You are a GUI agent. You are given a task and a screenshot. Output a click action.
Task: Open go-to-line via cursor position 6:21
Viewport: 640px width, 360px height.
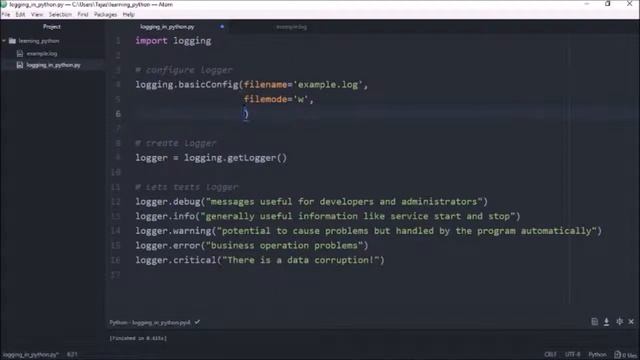click(72, 354)
